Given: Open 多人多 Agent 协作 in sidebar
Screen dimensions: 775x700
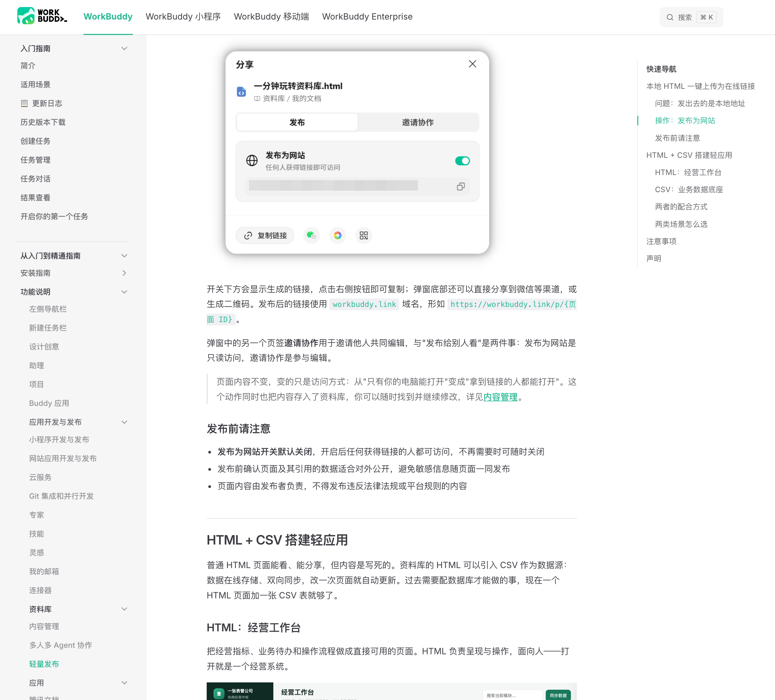Looking at the screenshot, I should (x=61, y=645).
